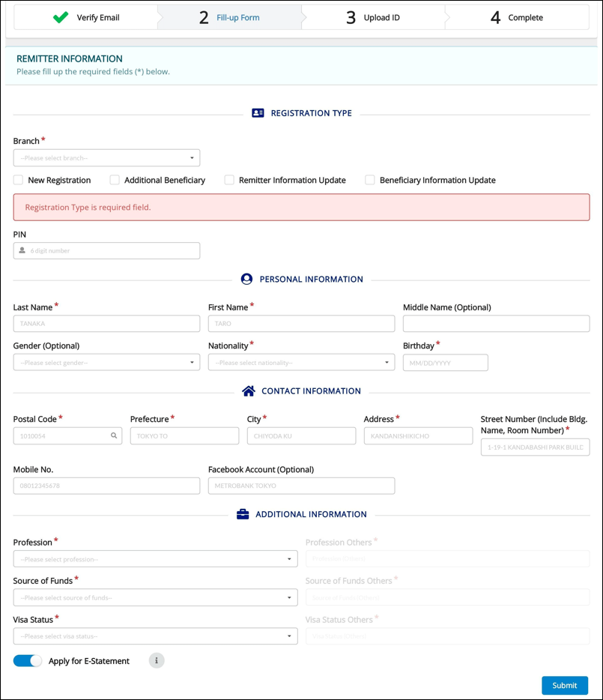Viewport: 603px width, 700px height.
Task: Select the Fill-up Form step tab
Action: click(229, 17)
